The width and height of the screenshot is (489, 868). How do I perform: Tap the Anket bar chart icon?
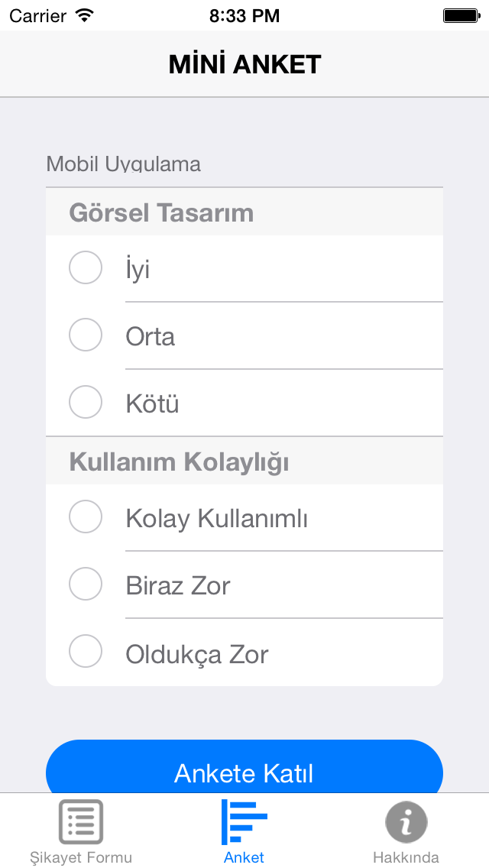(x=244, y=822)
